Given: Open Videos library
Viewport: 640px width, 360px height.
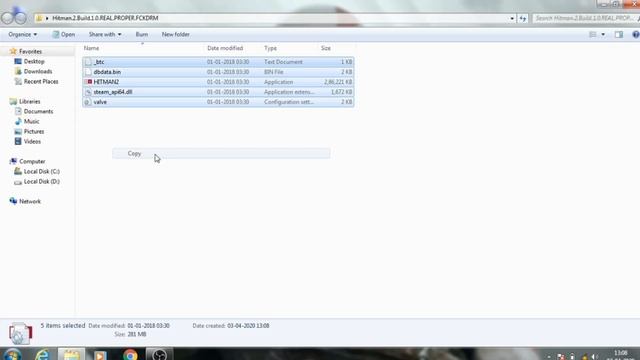Looking at the screenshot, I should [x=32, y=141].
